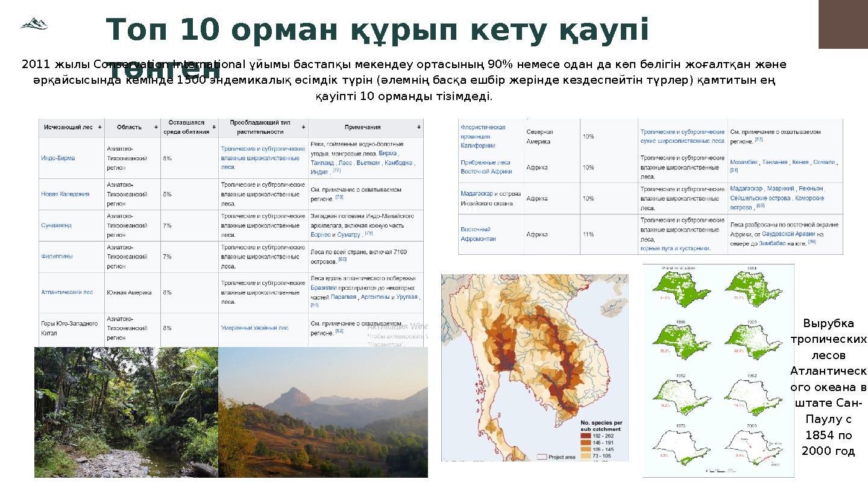Open the Атлантический лес link
The image size is (868, 488).
[x=67, y=292]
